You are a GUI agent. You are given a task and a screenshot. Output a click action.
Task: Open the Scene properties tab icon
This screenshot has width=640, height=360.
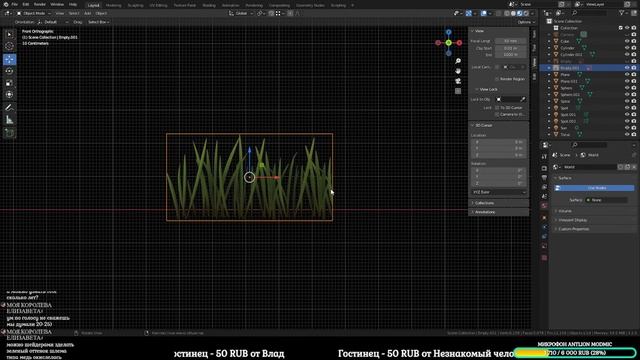coord(544,196)
